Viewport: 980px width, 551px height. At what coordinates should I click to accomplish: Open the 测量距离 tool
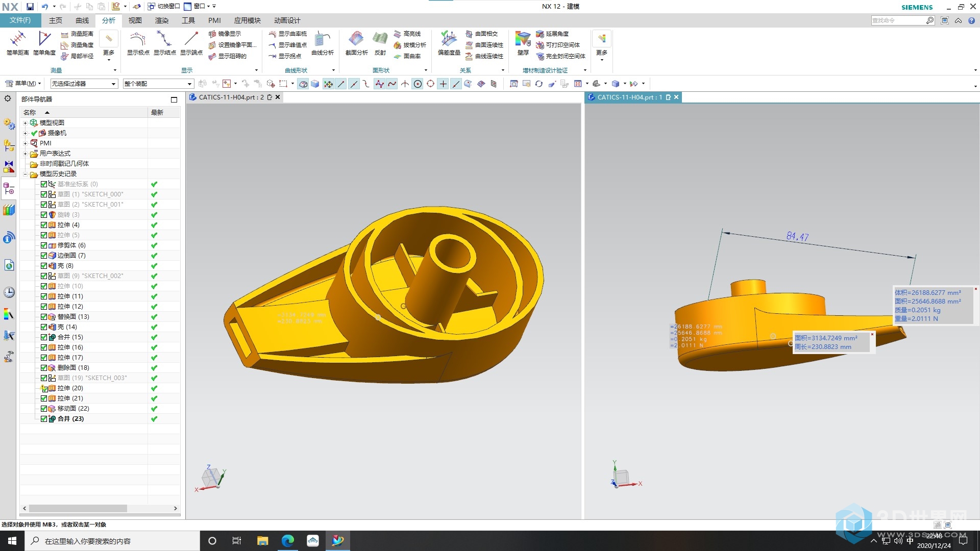77,34
